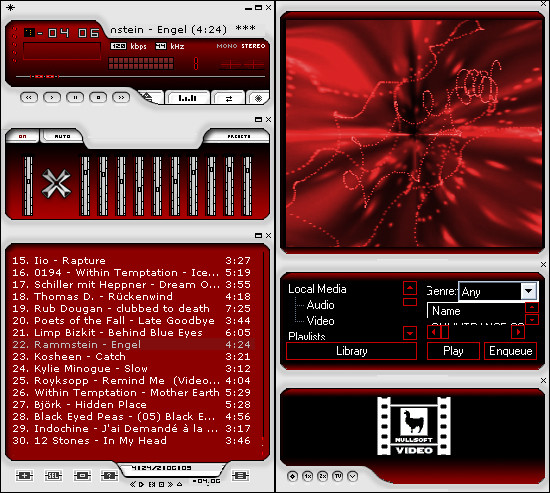Screen dimensions: 550x493
Task: Open the asterisk menu icon in player title bar
Action: [11, 7]
